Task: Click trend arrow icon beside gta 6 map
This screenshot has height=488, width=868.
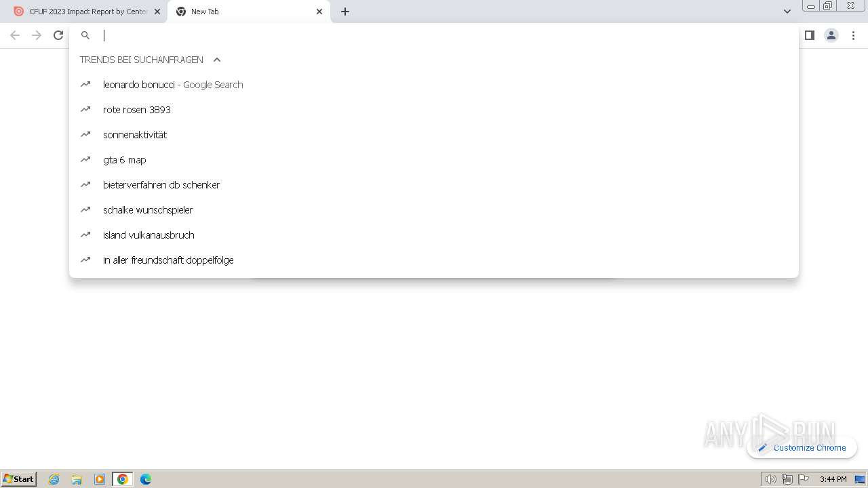Action: [x=85, y=159]
